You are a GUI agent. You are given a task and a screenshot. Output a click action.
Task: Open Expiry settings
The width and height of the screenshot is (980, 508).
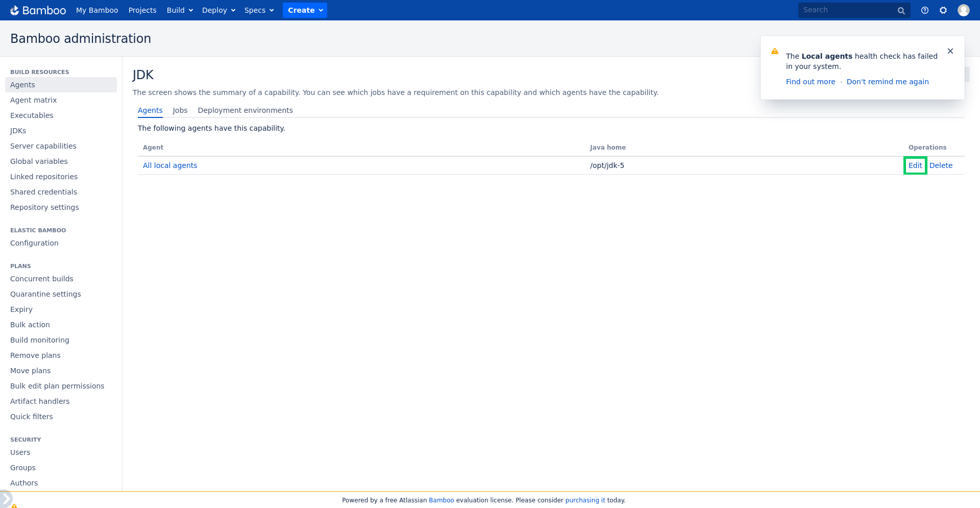click(x=61, y=309)
